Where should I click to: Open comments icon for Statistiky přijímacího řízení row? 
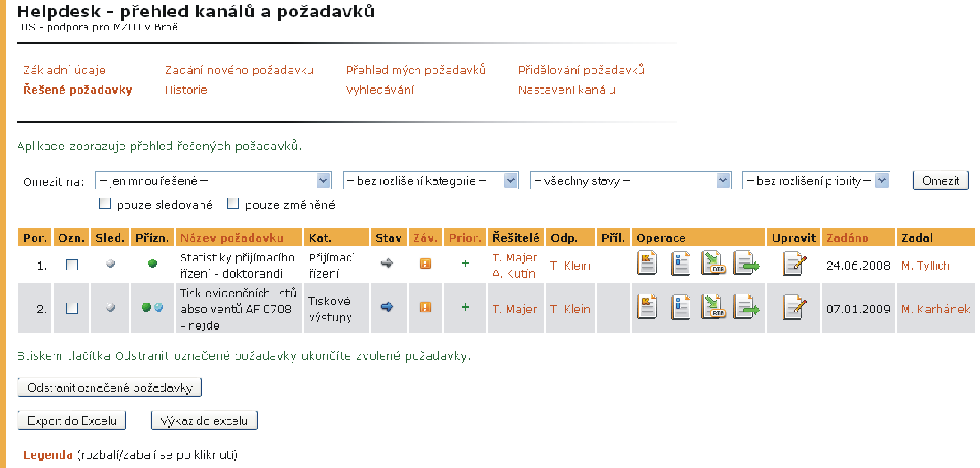(647, 263)
